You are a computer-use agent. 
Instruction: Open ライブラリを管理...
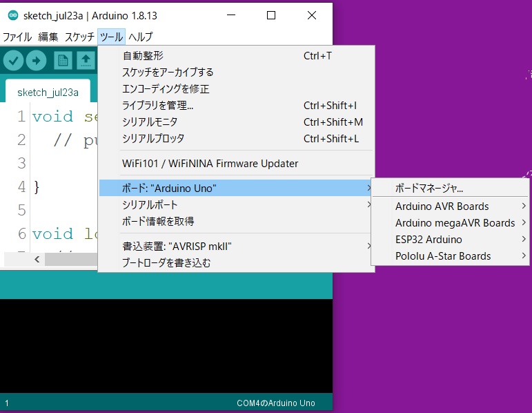237,105
